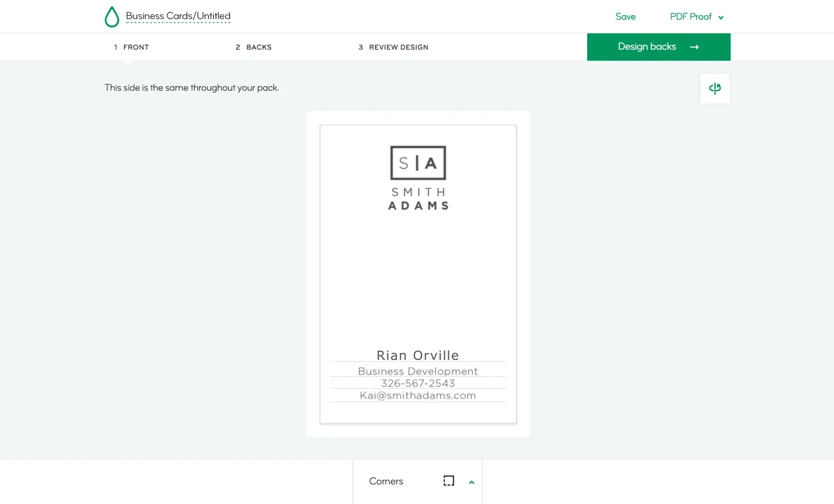Click the Corners label
The width and height of the screenshot is (834, 504).
386,481
